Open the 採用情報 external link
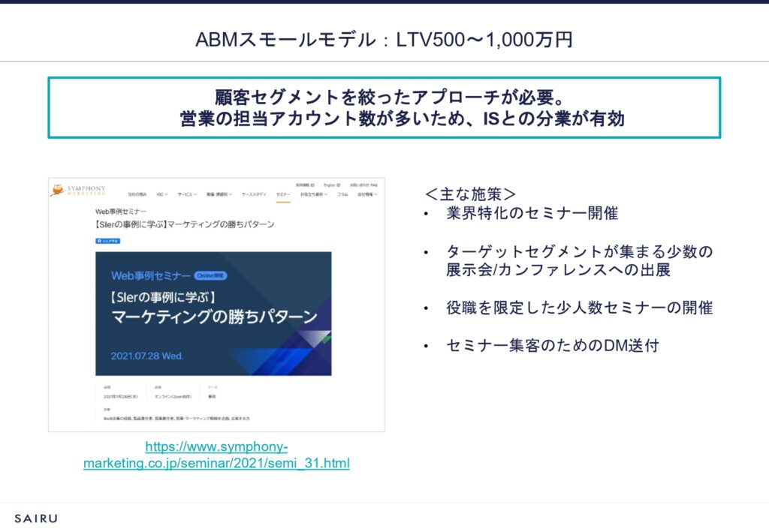Viewport: 769px width, 532px height. [303, 185]
